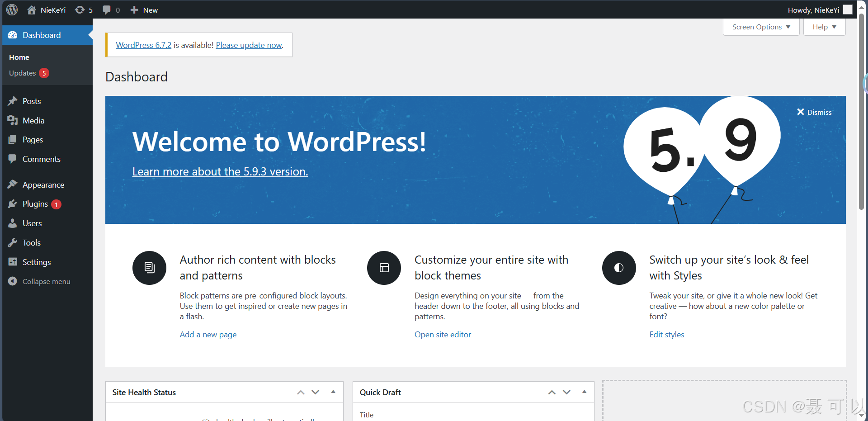Open the Help dropdown tab
This screenshot has height=421, width=868.
click(824, 27)
